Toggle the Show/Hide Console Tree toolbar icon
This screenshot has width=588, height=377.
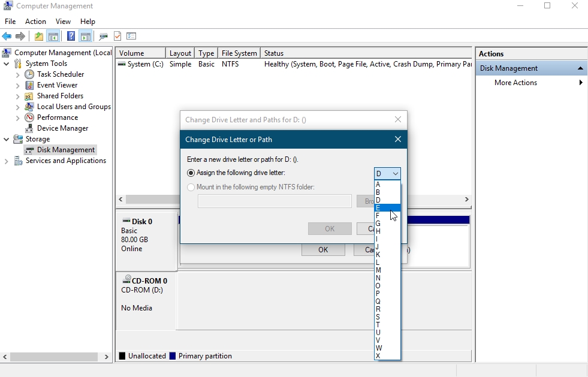53,37
